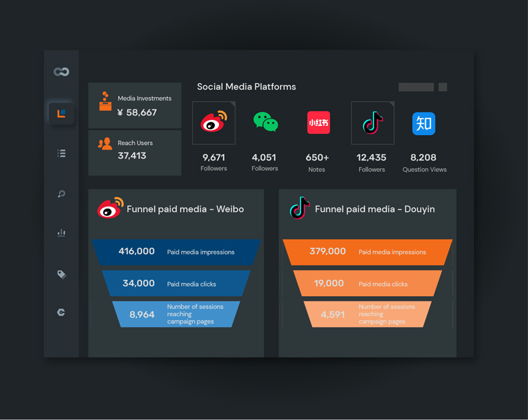Open the wide grey dropdown near title
528x420 pixels.
tap(416, 87)
